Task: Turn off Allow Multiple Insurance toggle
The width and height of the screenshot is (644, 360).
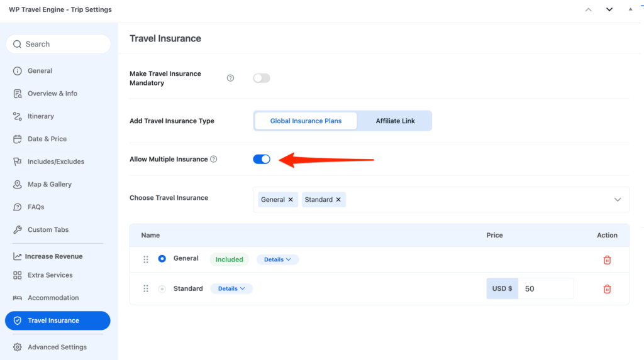Action: pyautogui.click(x=262, y=160)
